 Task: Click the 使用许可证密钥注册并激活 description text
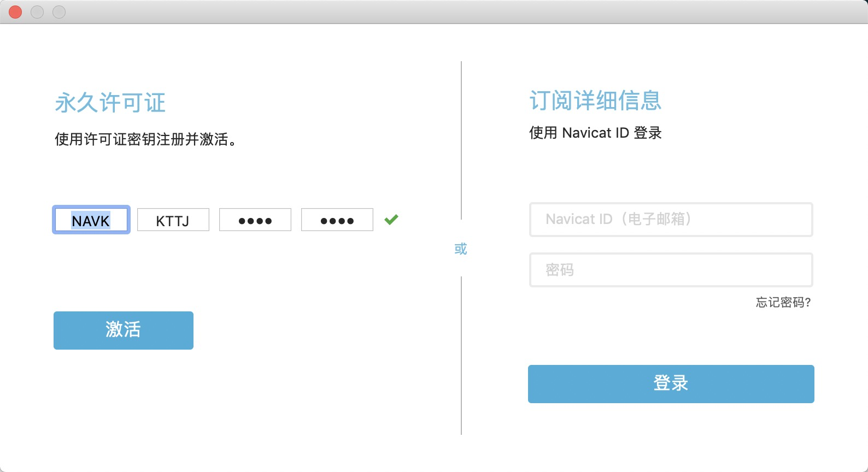pos(146,139)
